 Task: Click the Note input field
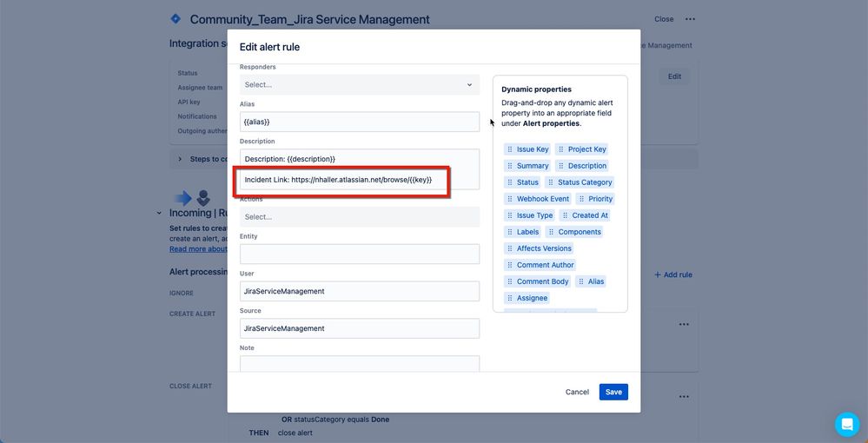click(x=359, y=363)
